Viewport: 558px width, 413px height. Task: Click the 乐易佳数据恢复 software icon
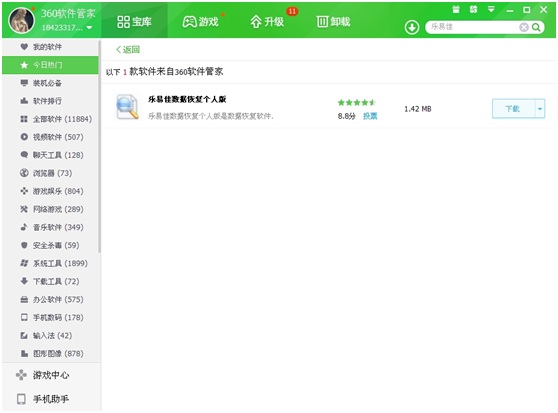click(127, 106)
